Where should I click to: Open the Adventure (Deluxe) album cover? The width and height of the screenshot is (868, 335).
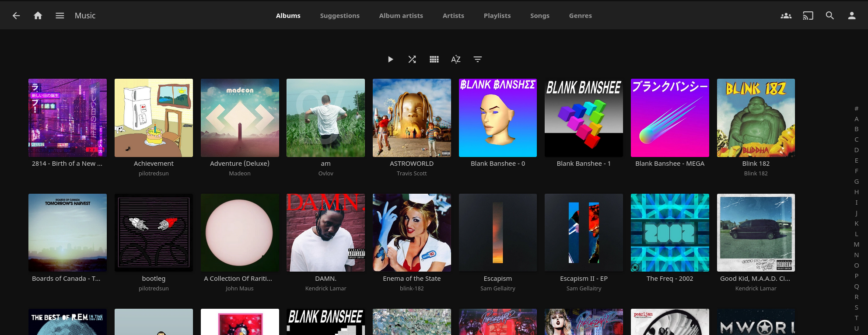(240, 118)
